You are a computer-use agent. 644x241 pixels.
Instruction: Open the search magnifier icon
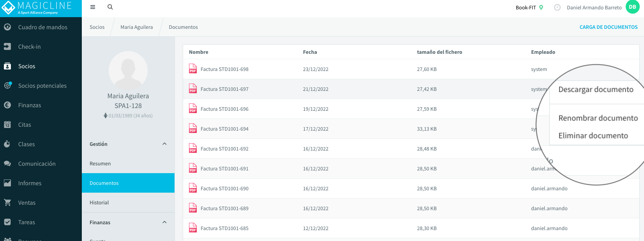tap(110, 7)
